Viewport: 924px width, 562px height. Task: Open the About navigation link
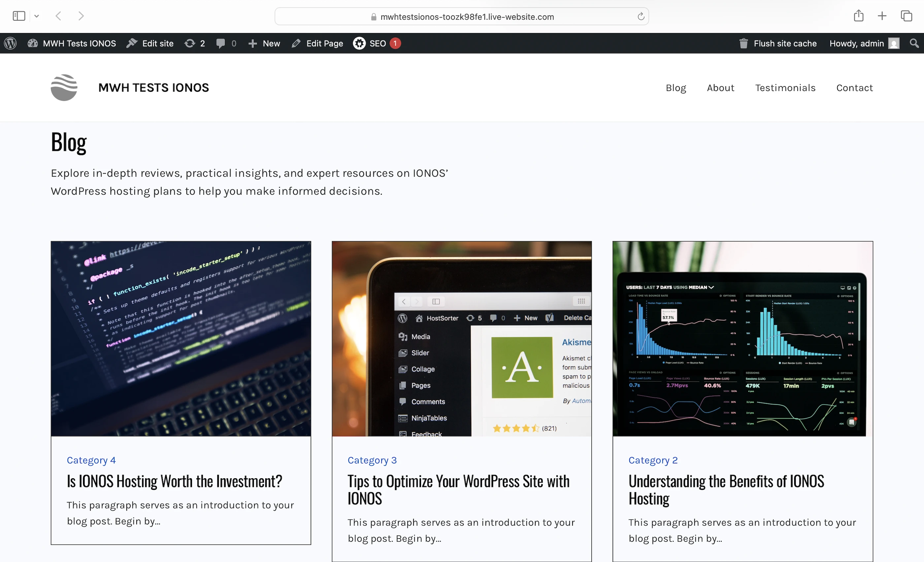tap(720, 88)
